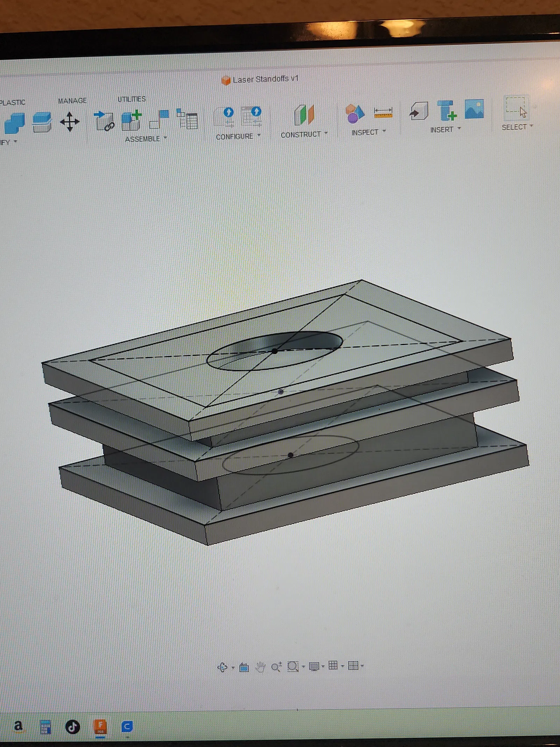Open the blue C app on taskbar
This screenshot has height=747, width=560.
tap(127, 727)
